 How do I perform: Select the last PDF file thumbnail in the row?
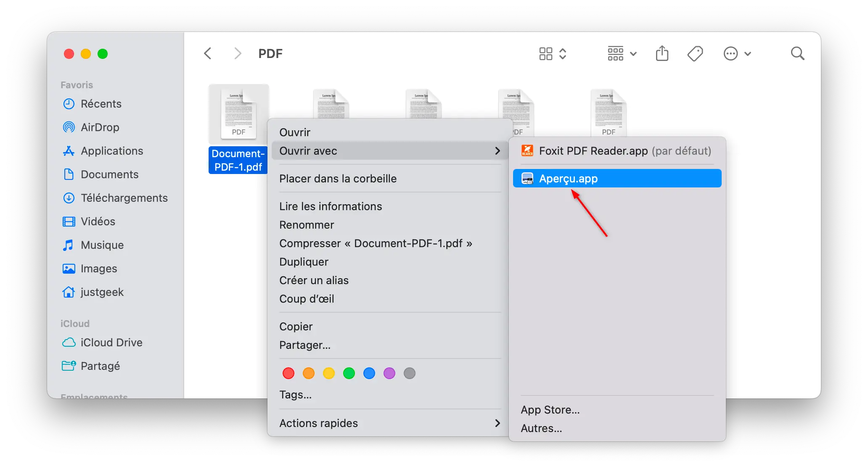[609, 112]
